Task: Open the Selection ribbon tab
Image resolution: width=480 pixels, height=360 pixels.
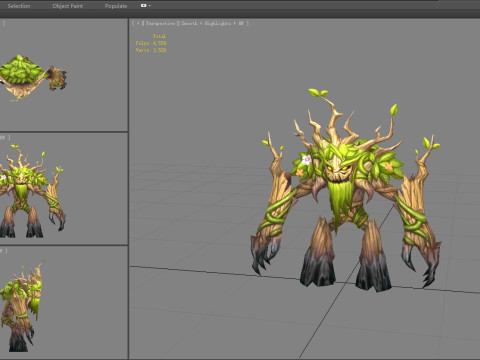Action: click(19, 6)
